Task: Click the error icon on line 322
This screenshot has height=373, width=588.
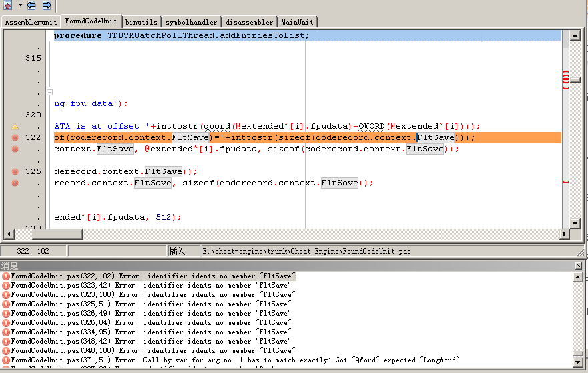Action: point(15,138)
